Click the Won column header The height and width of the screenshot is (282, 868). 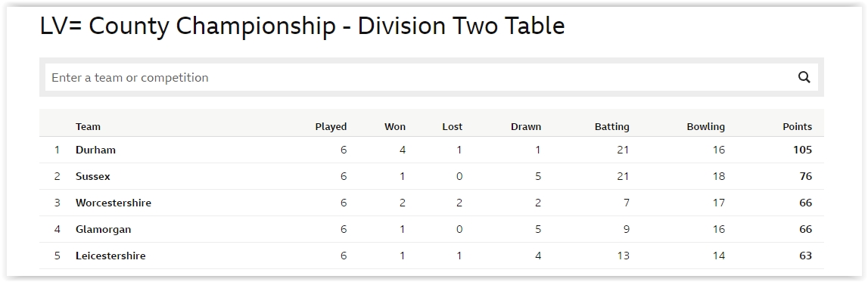395,126
